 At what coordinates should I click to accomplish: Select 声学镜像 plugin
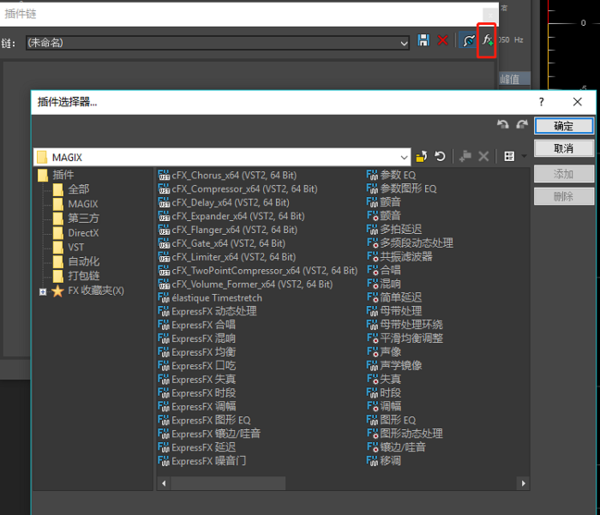(x=394, y=366)
